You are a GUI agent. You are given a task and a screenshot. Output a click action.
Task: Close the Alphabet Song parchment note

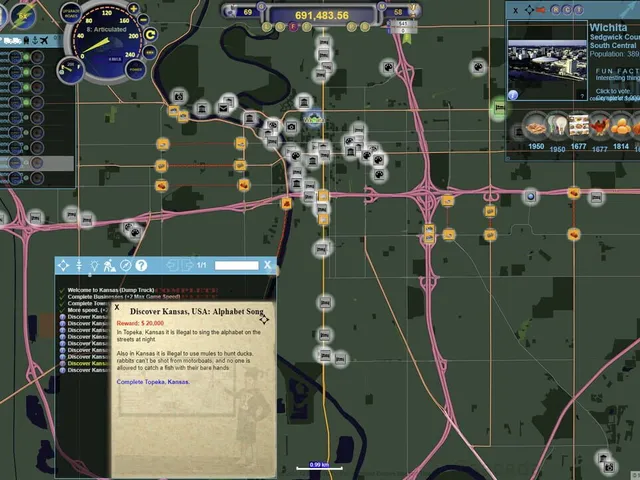click(117, 307)
